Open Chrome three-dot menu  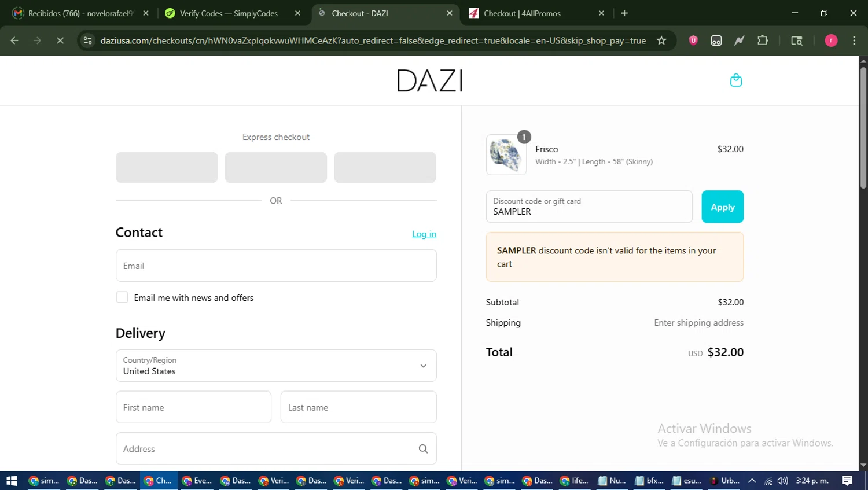click(854, 40)
